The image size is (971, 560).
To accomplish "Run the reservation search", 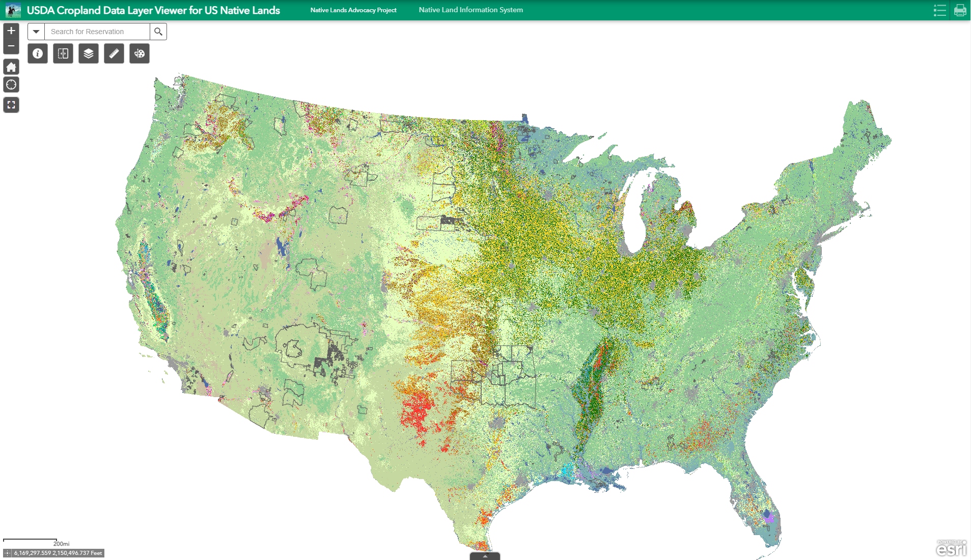I will [158, 32].
